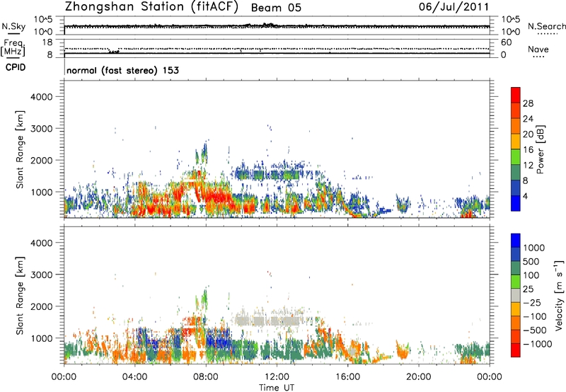Click the teal 8–12 dB Power color segment

pyautogui.click(x=516, y=172)
